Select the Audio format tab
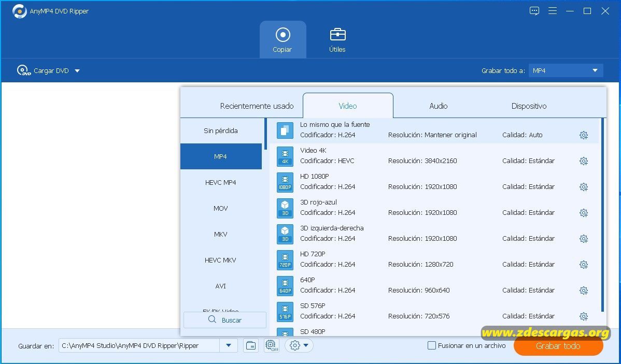The image size is (621, 364). click(x=439, y=106)
